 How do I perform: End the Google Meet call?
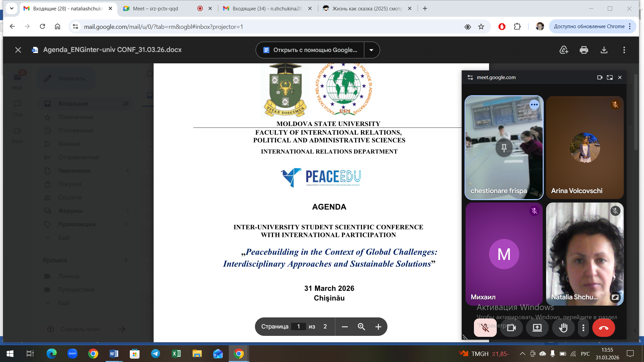pos(603,328)
